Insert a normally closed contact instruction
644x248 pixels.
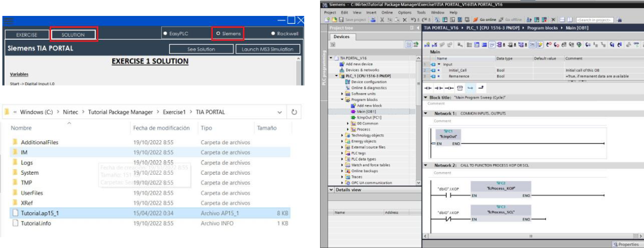(439, 89)
